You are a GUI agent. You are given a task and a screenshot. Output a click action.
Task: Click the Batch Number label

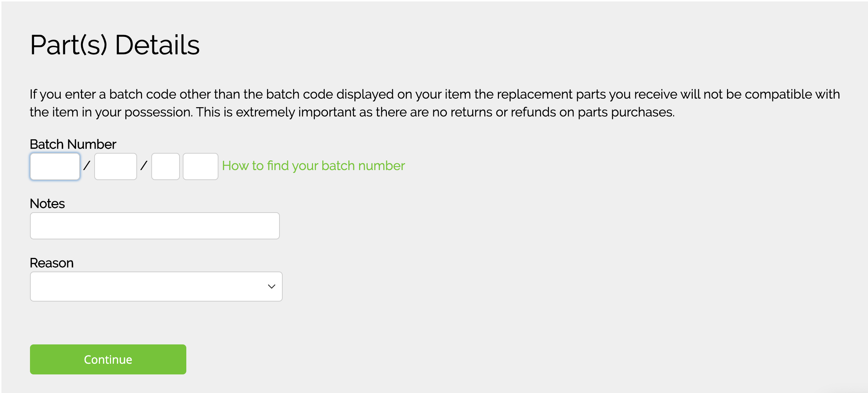click(x=73, y=144)
